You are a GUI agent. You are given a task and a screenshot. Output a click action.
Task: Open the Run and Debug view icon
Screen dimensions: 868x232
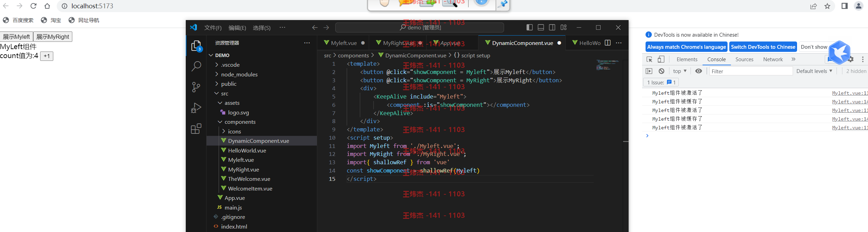pos(196,108)
